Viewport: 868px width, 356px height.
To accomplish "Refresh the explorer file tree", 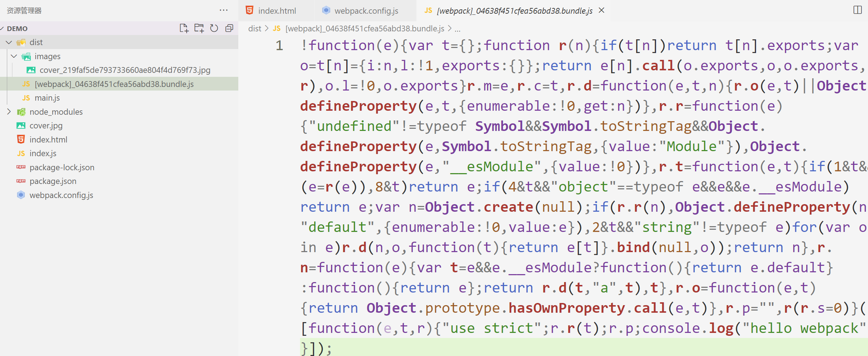I will [214, 28].
